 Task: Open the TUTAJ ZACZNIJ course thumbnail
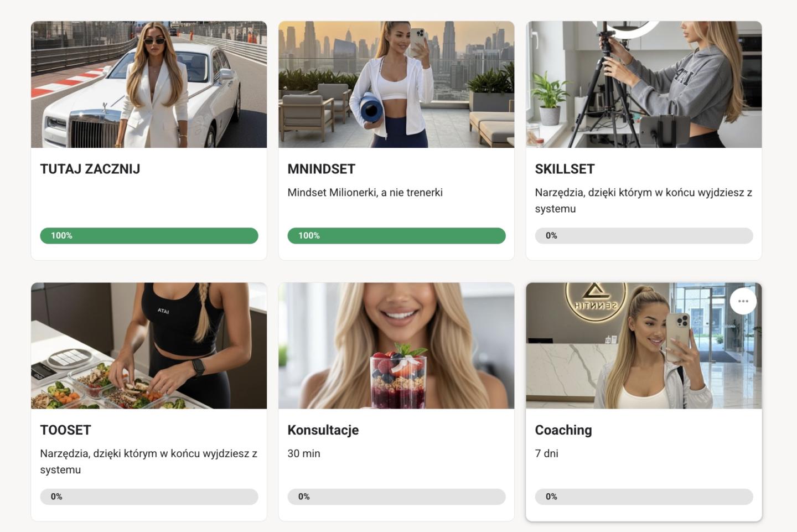(149, 85)
